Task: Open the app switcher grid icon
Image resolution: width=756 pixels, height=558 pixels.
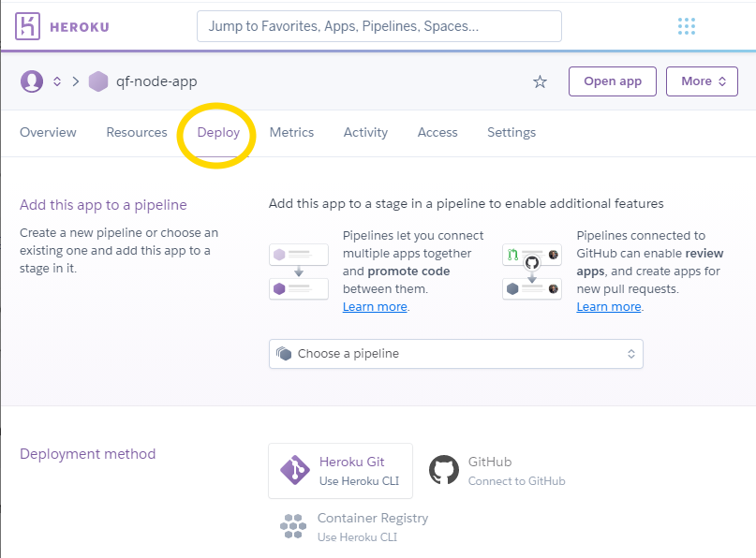Action: point(687,26)
